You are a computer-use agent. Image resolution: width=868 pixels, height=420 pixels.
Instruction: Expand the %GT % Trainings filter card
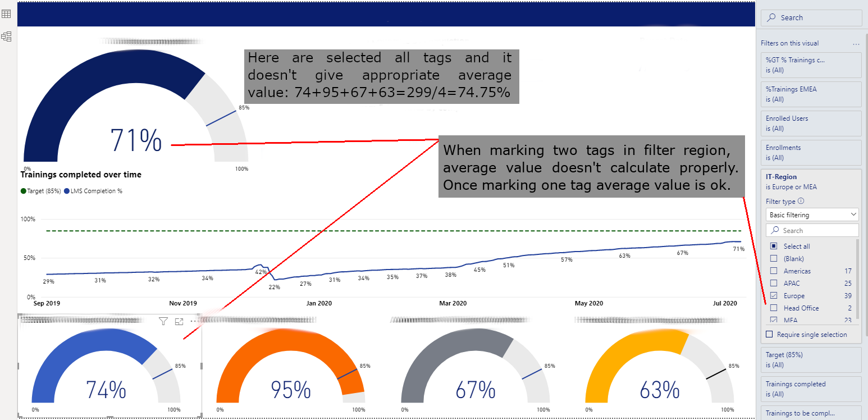pos(811,65)
